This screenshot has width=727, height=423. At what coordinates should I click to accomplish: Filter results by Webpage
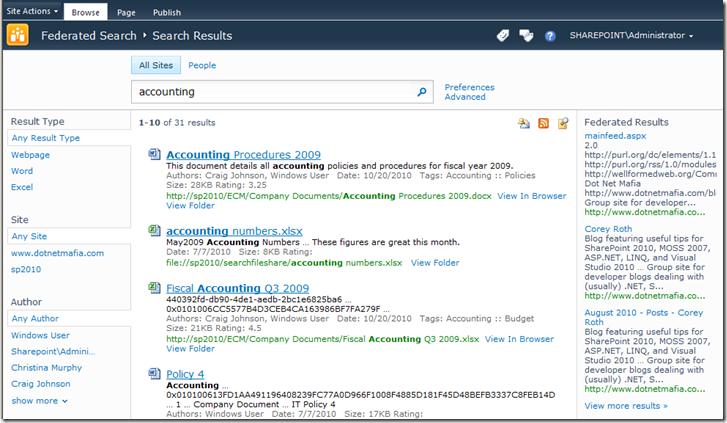[30, 155]
